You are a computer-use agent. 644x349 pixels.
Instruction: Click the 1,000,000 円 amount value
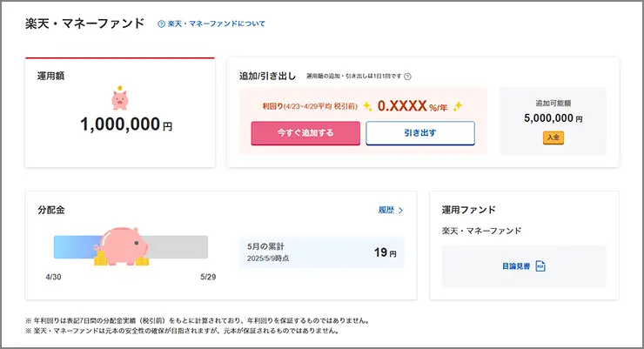126,124
